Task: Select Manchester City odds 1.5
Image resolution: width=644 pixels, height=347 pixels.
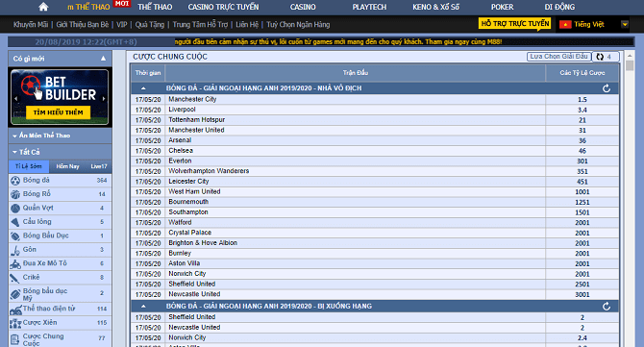Action: [x=582, y=100]
